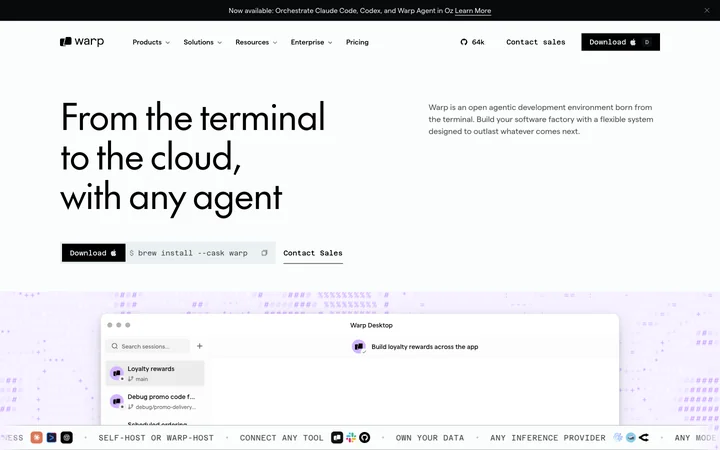Click the plus icon to add a new session

200,346
